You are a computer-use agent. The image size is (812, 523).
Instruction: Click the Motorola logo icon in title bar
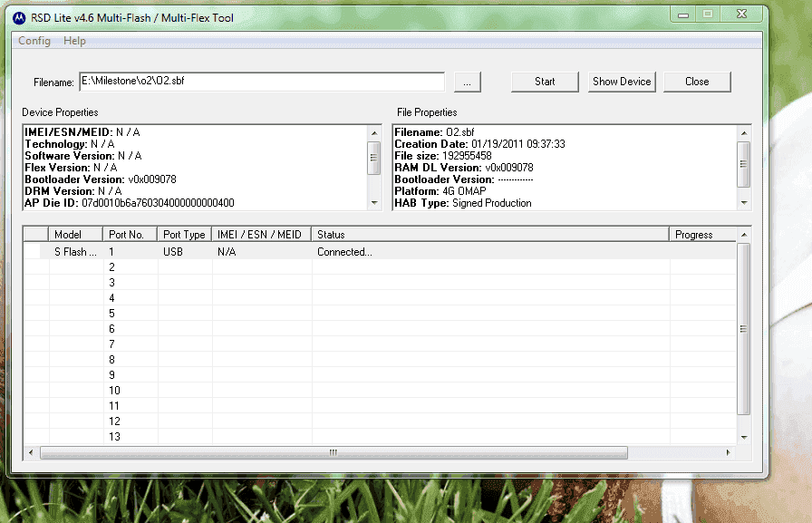click(19, 18)
